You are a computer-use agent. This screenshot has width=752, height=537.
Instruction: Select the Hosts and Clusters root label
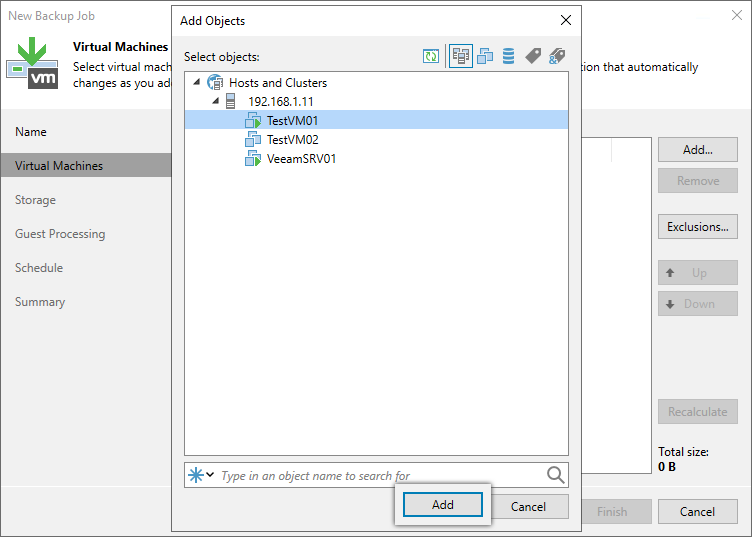[278, 82]
